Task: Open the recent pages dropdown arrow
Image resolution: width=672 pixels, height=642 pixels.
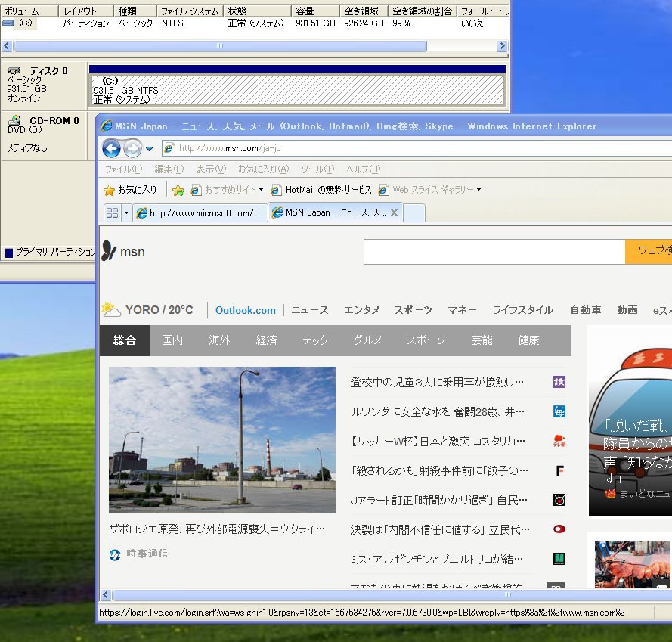Action: (x=149, y=149)
